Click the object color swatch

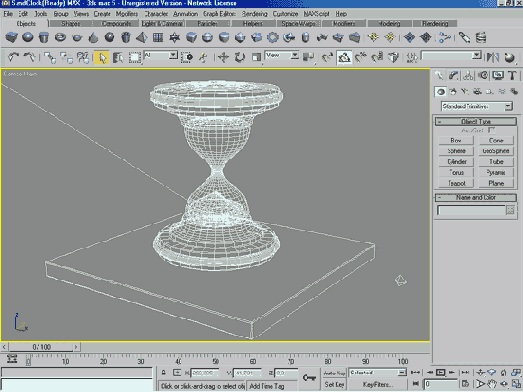coord(510,210)
